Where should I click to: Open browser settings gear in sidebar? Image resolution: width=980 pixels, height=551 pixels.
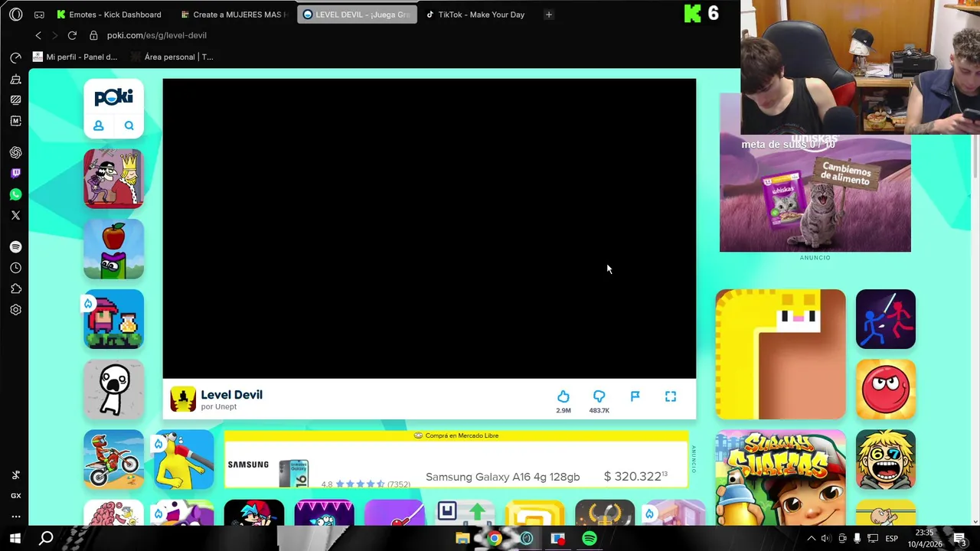(x=15, y=310)
